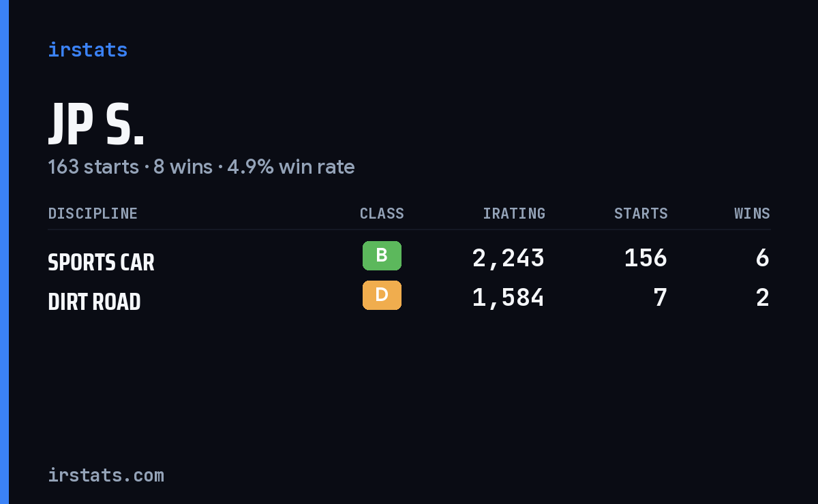The height and width of the screenshot is (504, 818).
Task: Click the Discipline column header
Action: 93,213
